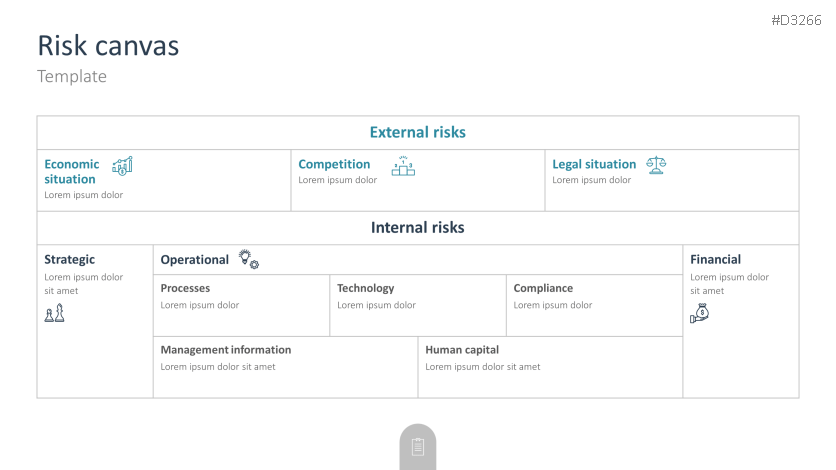The width and height of the screenshot is (836, 470).
Task: Click the competition podium icon
Action: tap(403, 166)
